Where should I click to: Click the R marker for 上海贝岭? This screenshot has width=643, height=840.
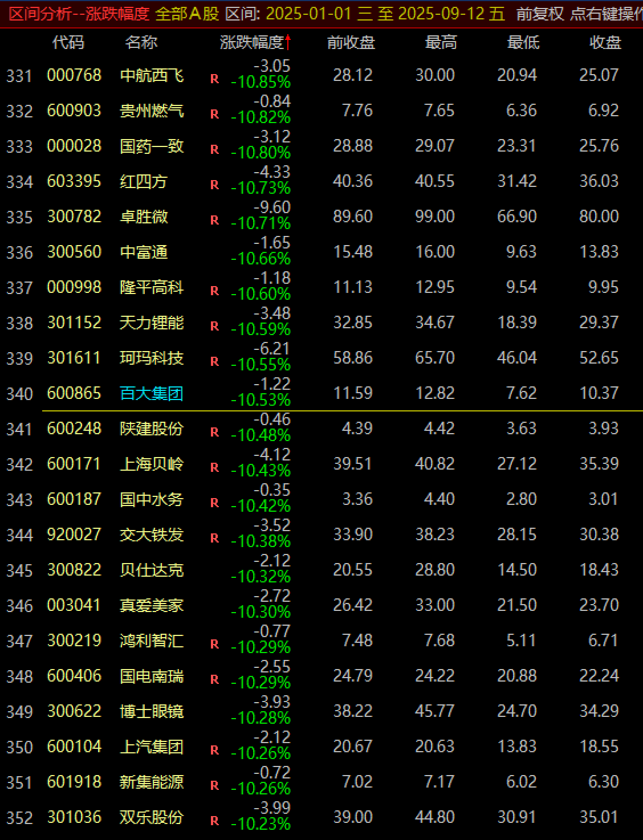coord(214,468)
